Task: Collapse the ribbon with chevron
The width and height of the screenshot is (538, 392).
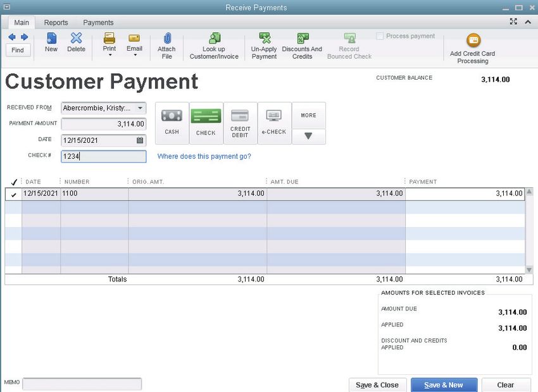Action: (528, 22)
